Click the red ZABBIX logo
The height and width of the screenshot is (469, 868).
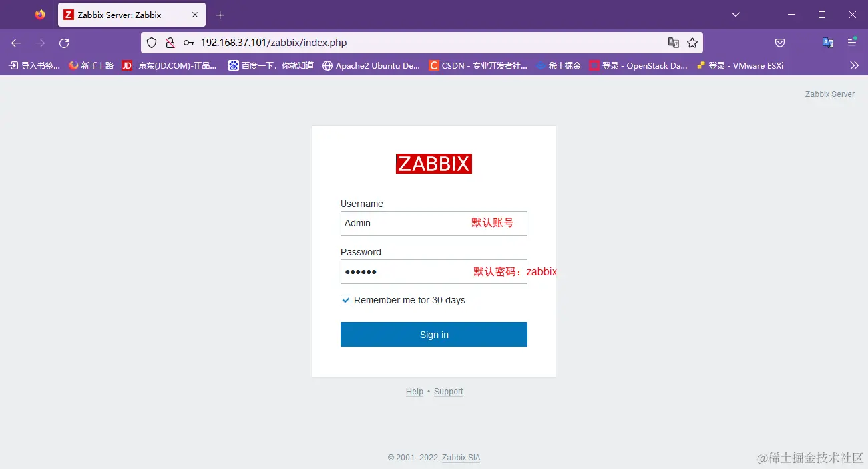pos(433,163)
